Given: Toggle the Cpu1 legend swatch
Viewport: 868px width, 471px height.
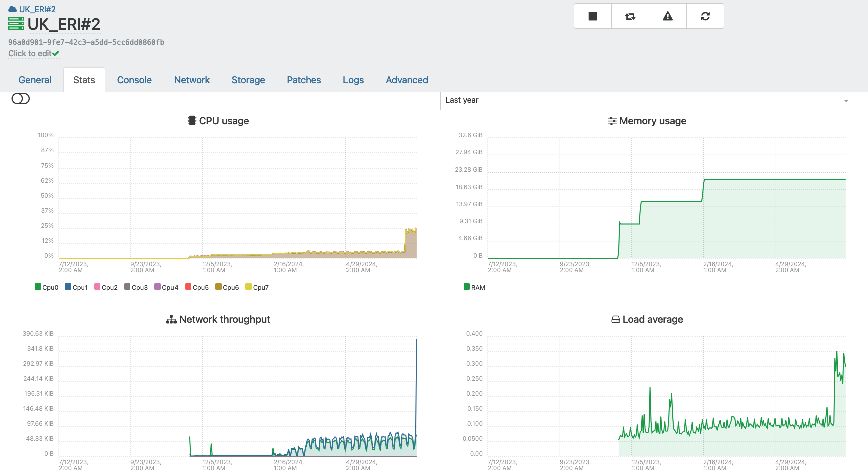Looking at the screenshot, I should point(68,287).
